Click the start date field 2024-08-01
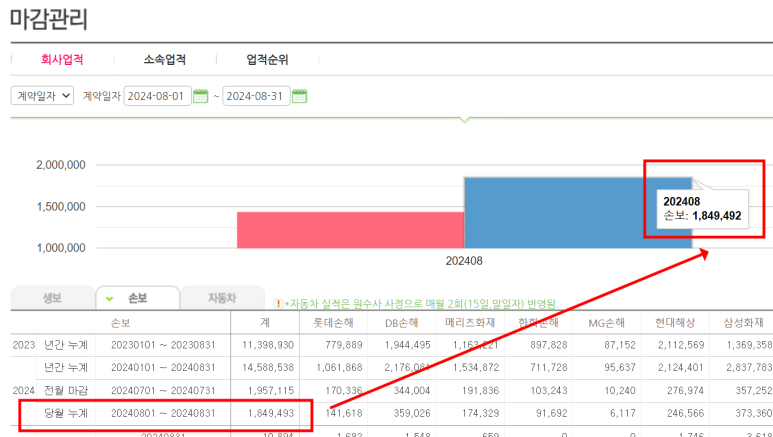 point(157,96)
